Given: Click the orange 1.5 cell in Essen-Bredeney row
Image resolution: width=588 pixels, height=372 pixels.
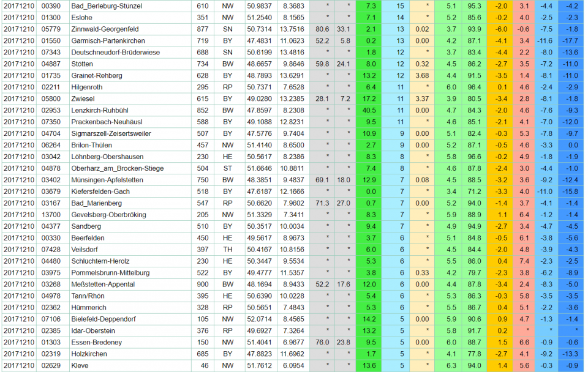Looking at the screenshot, I should 502,342.
